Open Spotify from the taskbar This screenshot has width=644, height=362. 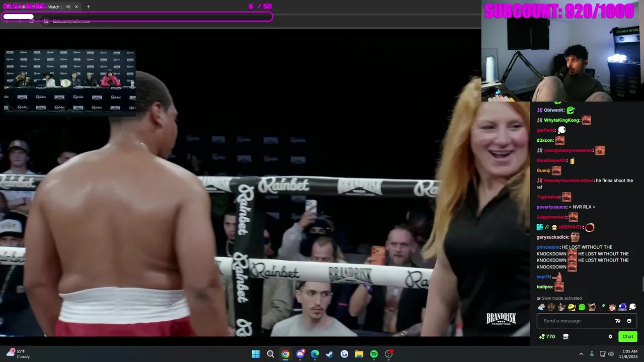pos(374,354)
